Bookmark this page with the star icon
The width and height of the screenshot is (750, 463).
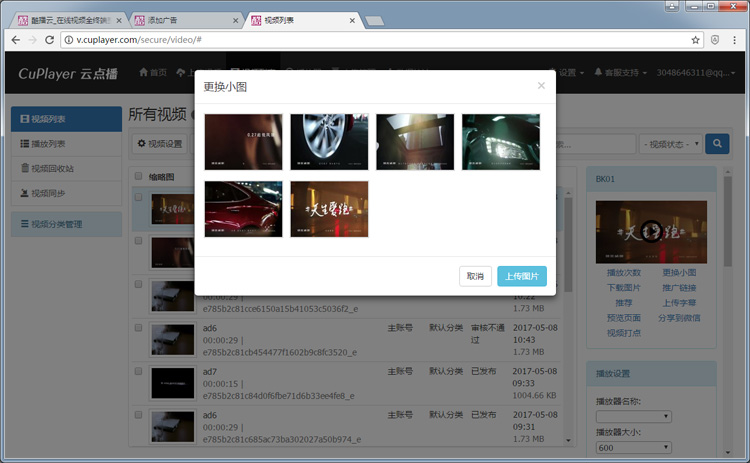tap(696, 40)
